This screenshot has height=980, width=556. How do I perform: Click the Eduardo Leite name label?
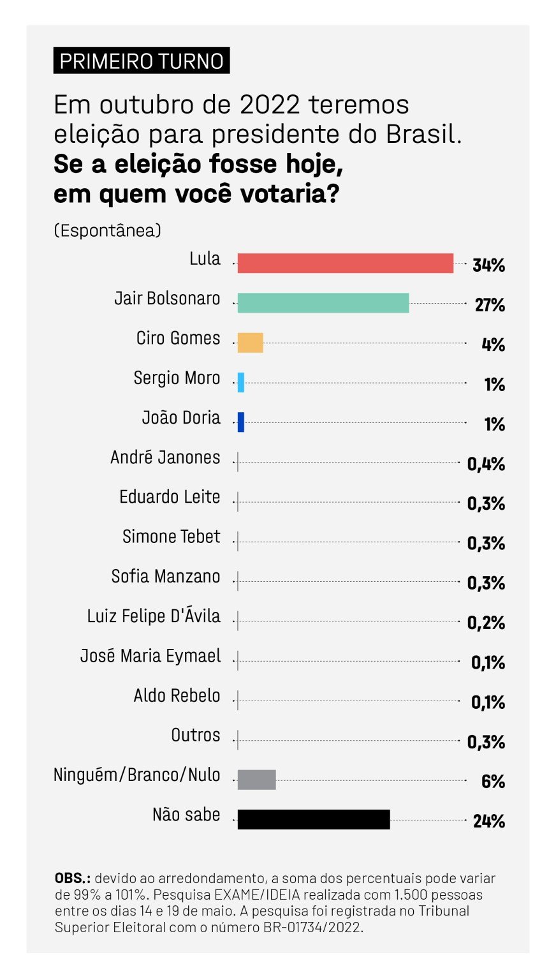pos(170,497)
